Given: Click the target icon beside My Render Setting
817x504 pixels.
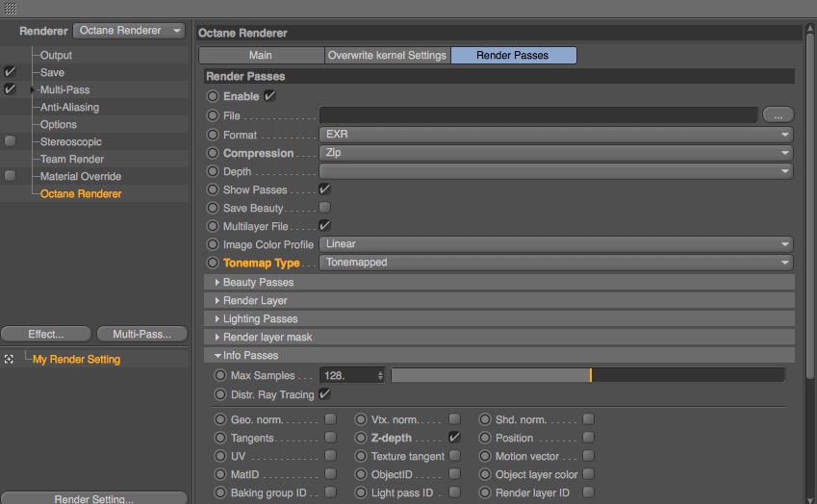Looking at the screenshot, I should [9, 360].
